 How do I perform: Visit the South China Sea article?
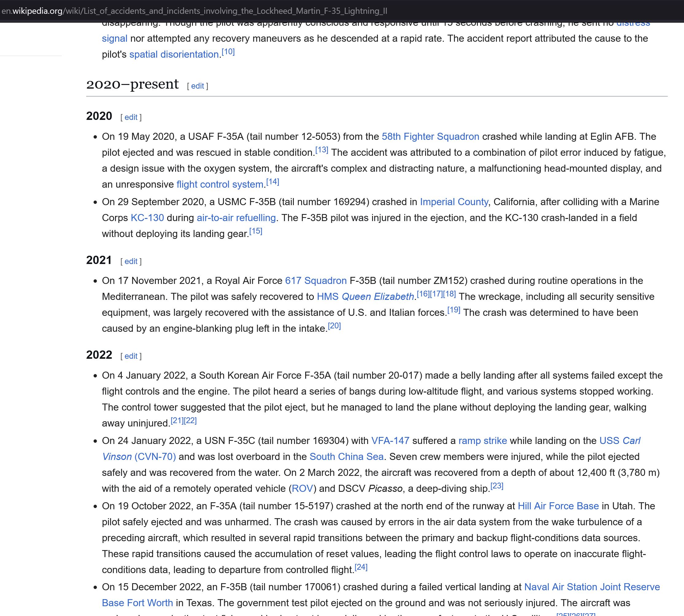[x=346, y=457]
